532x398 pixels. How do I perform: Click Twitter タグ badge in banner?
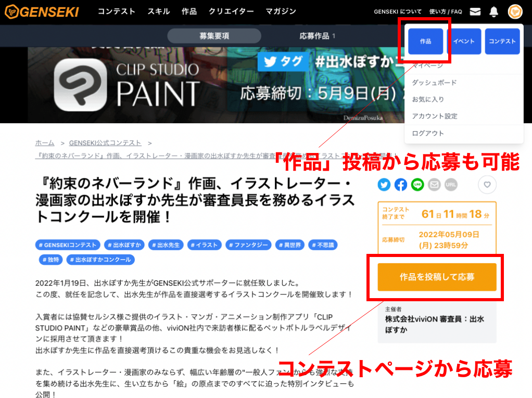283,61
